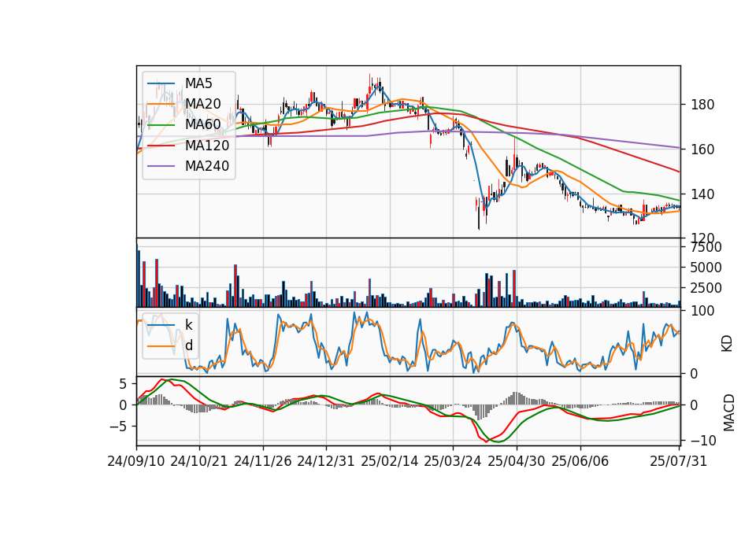
Task: Click the MA60 legend label
Action: tap(203, 125)
